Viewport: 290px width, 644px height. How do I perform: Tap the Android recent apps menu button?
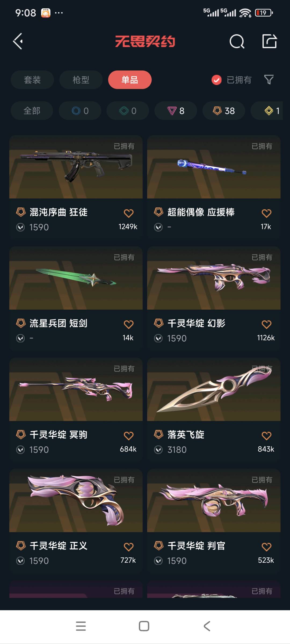pyautogui.click(x=81, y=626)
